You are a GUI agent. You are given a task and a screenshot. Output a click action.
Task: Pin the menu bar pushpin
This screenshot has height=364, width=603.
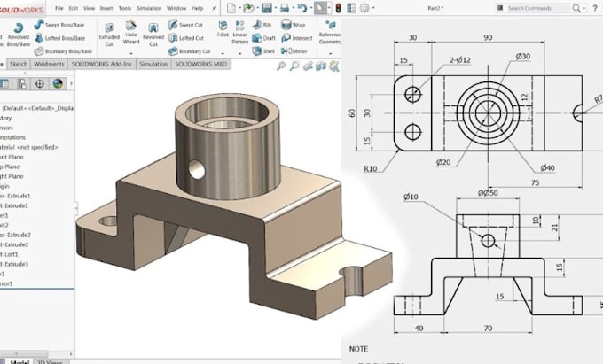click(215, 8)
